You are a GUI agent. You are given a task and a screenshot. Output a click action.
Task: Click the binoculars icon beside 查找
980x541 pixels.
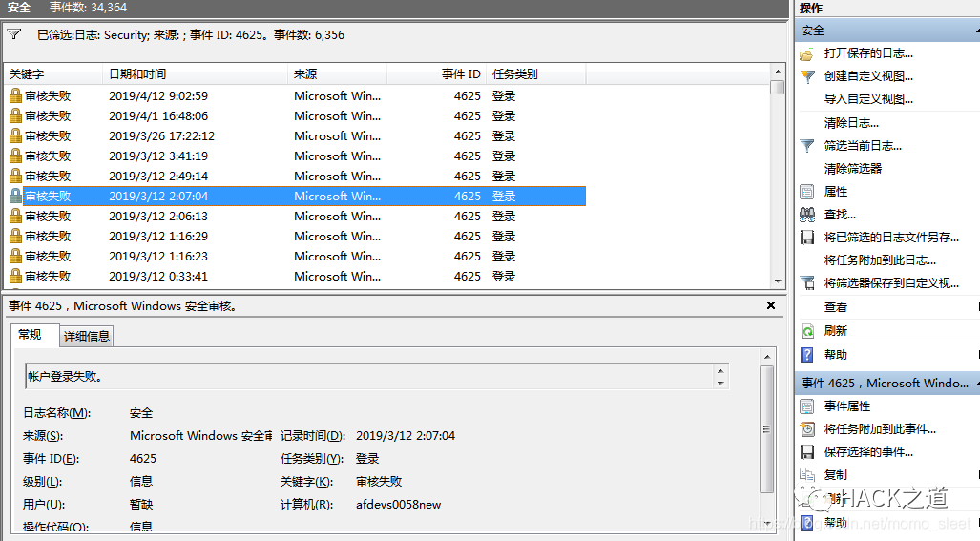point(807,215)
